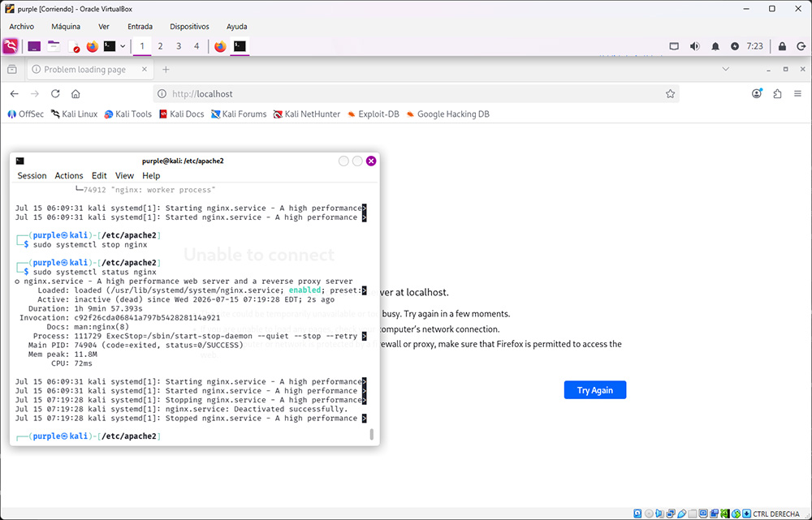Expand the list all tabs chevron in Firefox
This screenshot has height=520, width=812.
coord(725,69)
